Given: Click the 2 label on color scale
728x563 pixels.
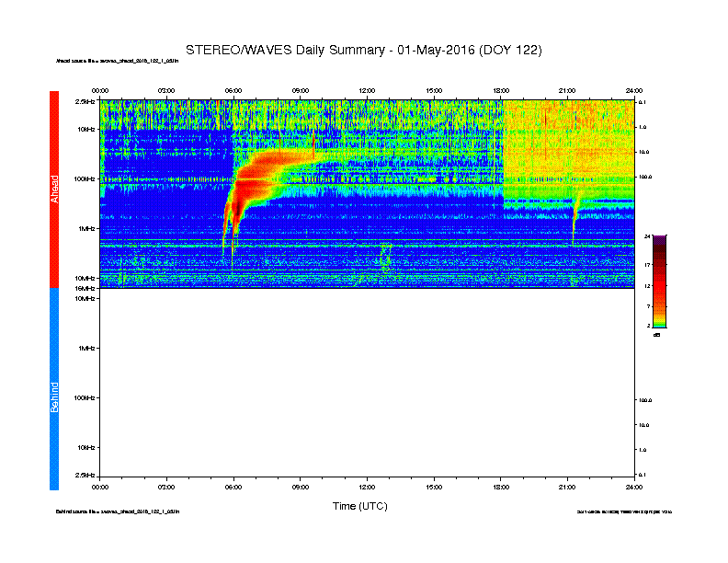Looking at the screenshot, I should [x=649, y=326].
